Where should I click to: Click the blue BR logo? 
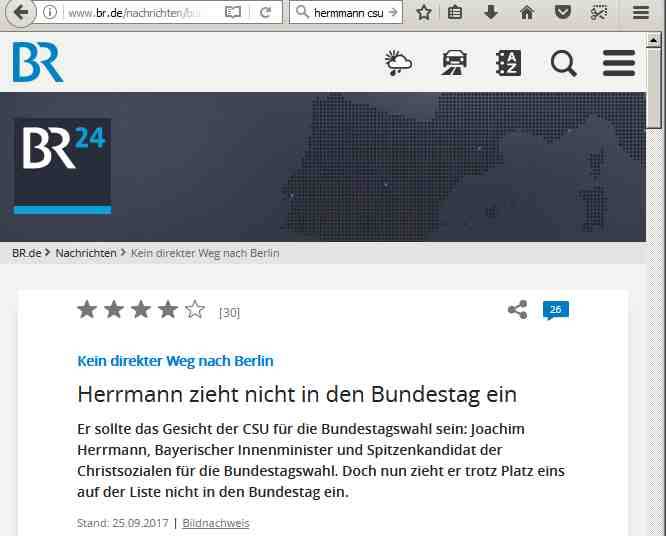(x=38, y=62)
